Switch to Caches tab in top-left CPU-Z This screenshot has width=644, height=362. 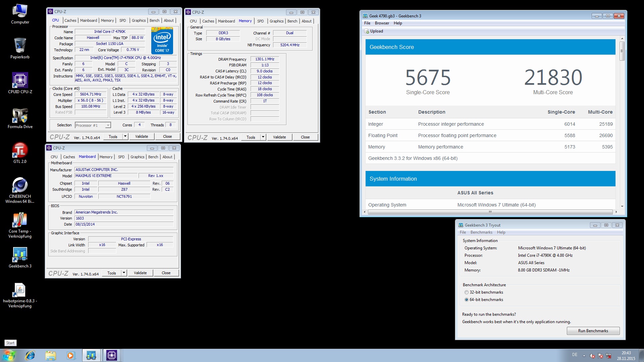pyautogui.click(x=70, y=20)
